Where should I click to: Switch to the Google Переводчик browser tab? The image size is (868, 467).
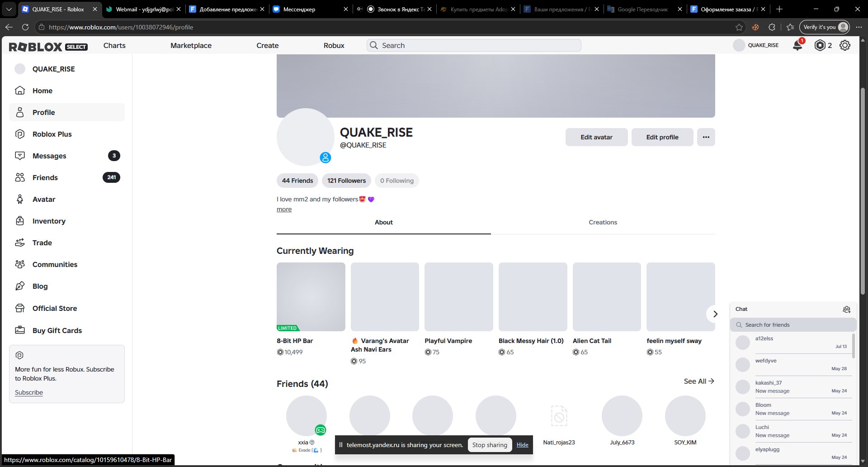645,9
